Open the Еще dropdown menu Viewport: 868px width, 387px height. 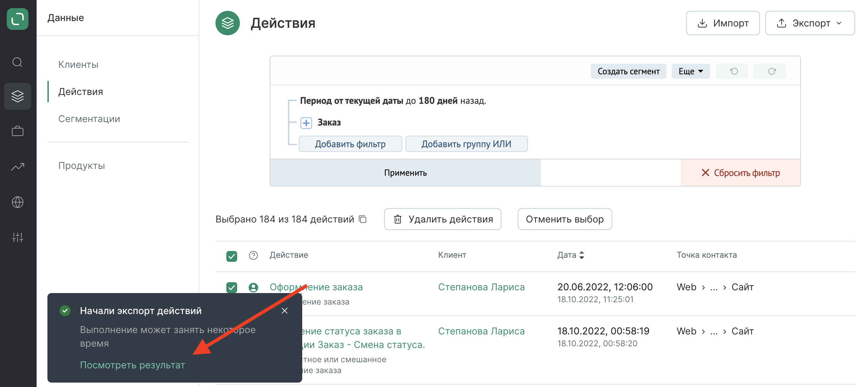tap(690, 71)
